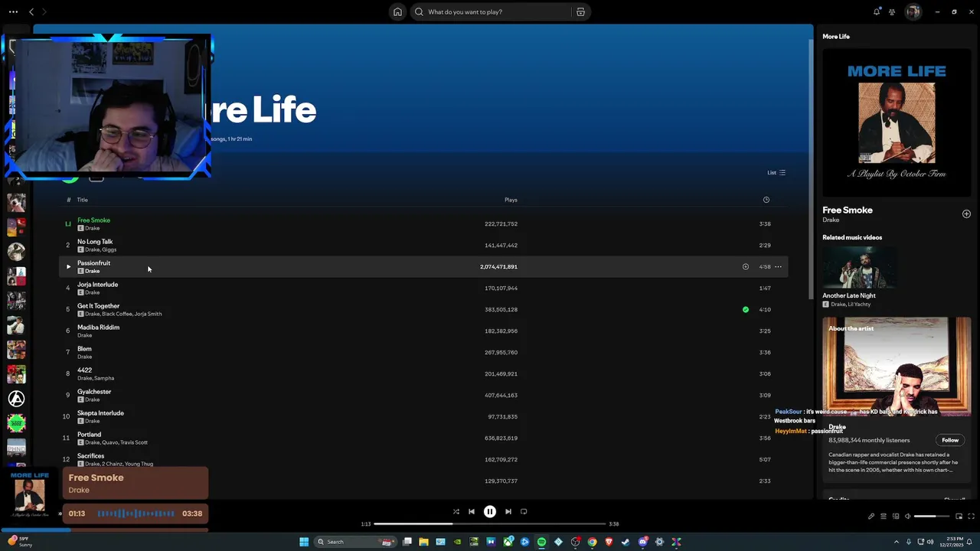Open the Friend Activity icon
Viewport: 980px width, 551px height.
[x=892, y=11]
